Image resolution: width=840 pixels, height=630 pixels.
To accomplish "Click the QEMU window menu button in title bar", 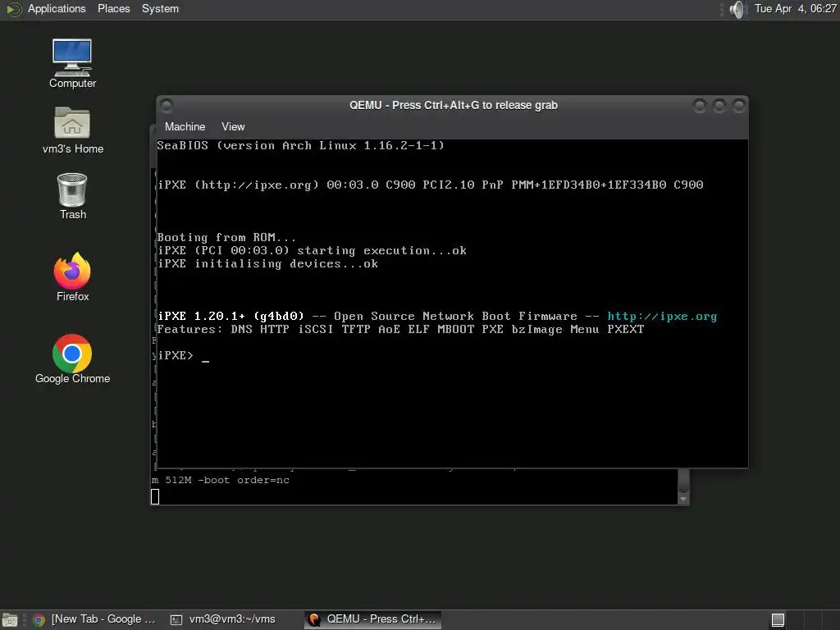I will point(166,105).
